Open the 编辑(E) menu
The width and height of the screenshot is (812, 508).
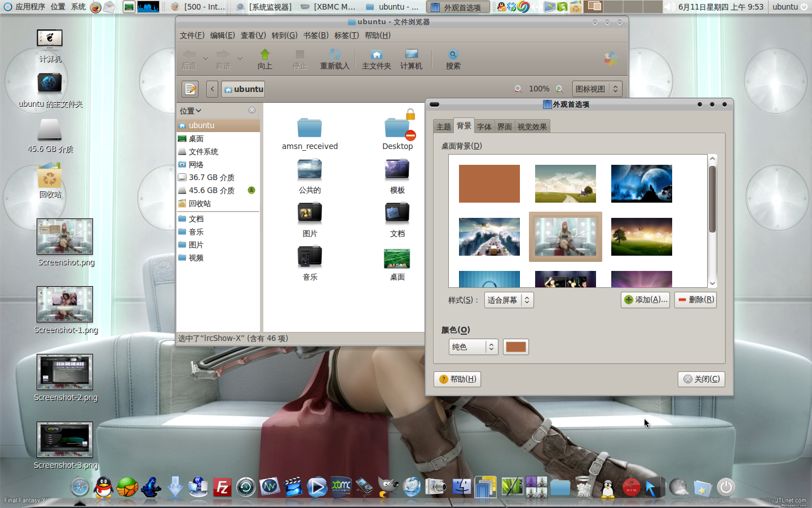point(222,35)
